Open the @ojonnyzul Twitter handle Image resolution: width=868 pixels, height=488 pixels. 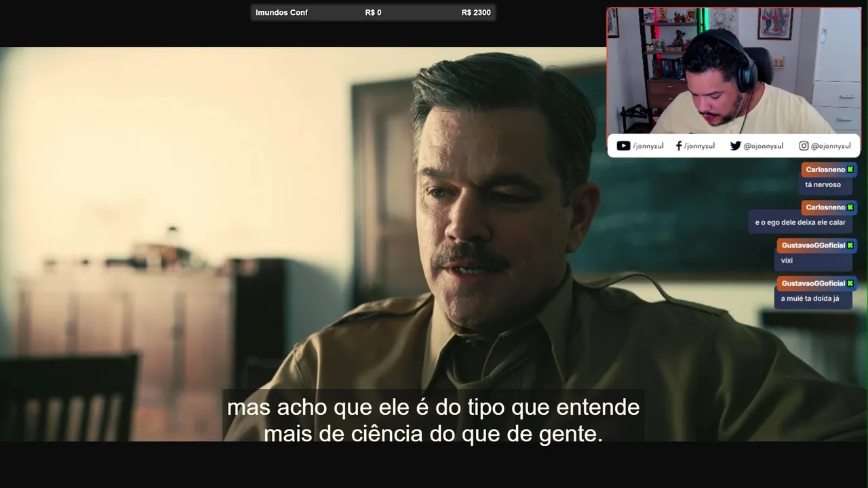pyautogui.click(x=763, y=146)
